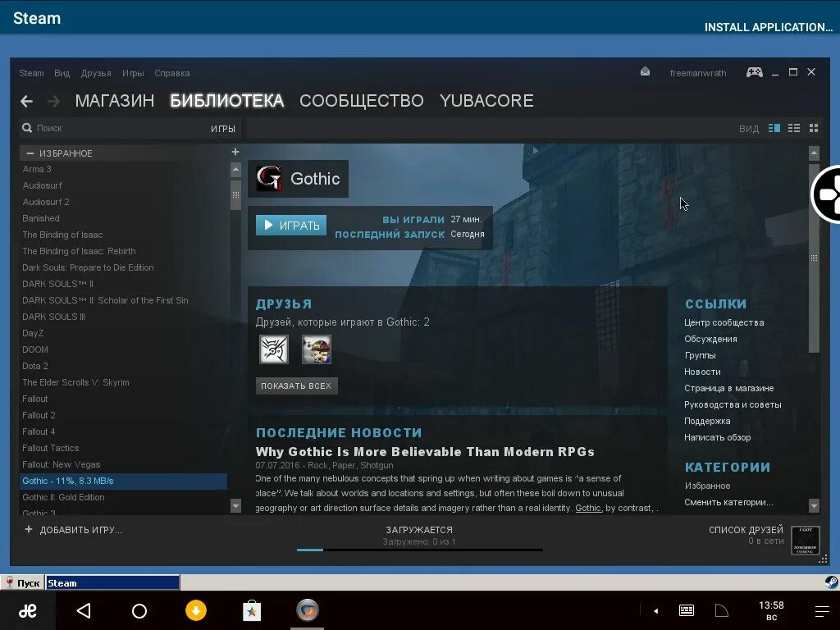The width and height of the screenshot is (840, 630).
Task: Open the hamburger menu in system bar
Action: (822, 611)
